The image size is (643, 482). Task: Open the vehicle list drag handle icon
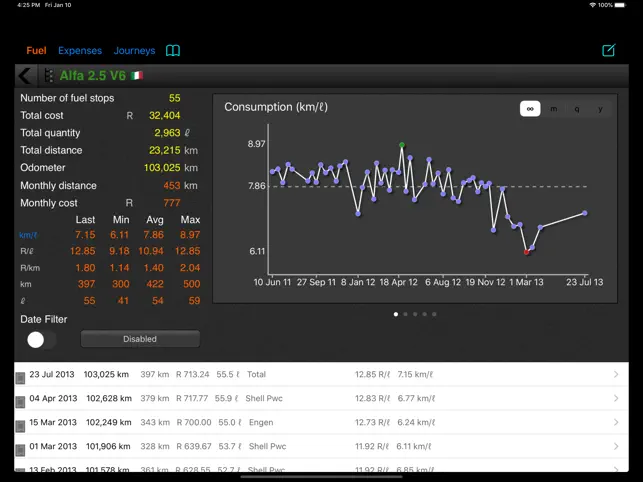(x=49, y=75)
